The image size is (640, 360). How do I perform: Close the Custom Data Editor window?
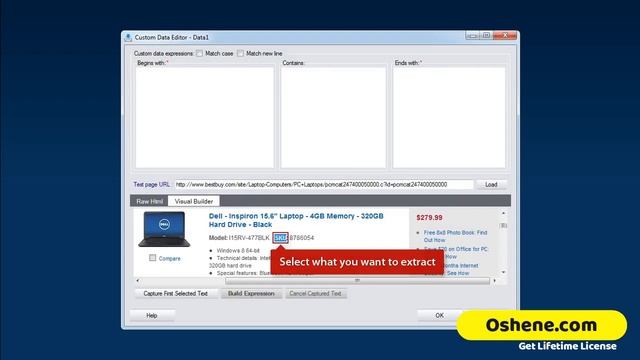(x=505, y=36)
